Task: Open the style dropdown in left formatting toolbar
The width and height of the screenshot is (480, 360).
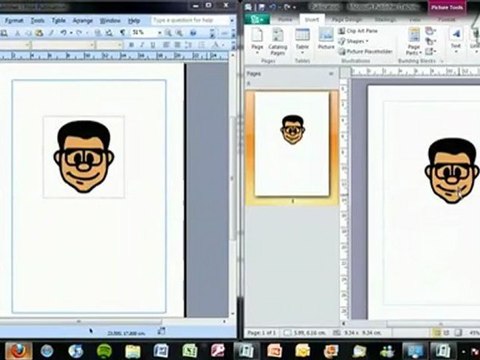Action: click(x=27, y=45)
